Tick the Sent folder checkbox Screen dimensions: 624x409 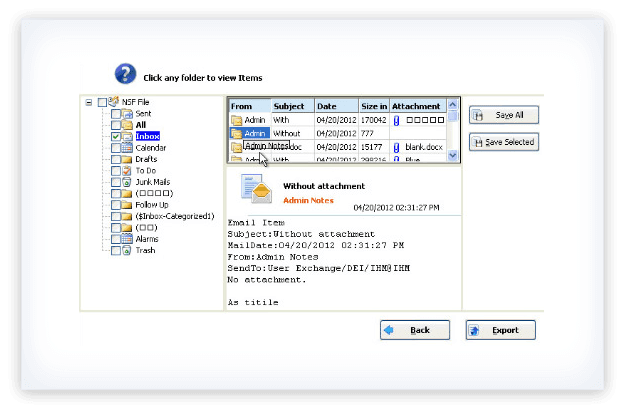coord(116,113)
